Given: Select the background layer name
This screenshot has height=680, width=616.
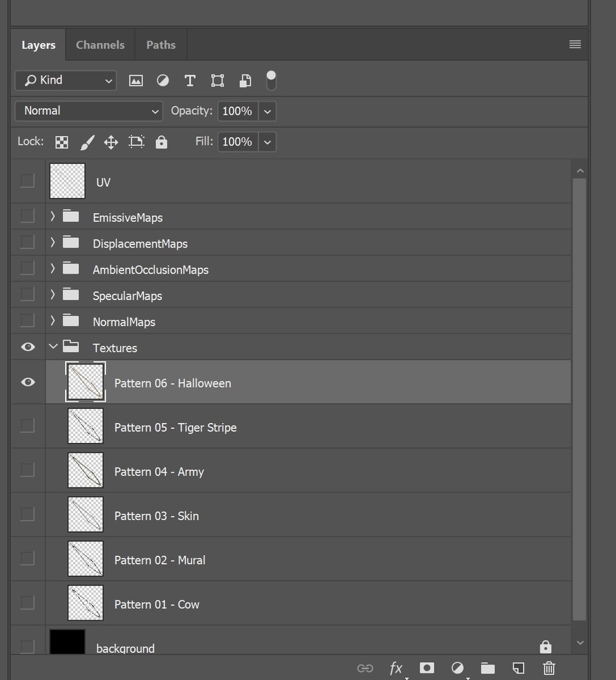Looking at the screenshot, I should (x=125, y=648).
